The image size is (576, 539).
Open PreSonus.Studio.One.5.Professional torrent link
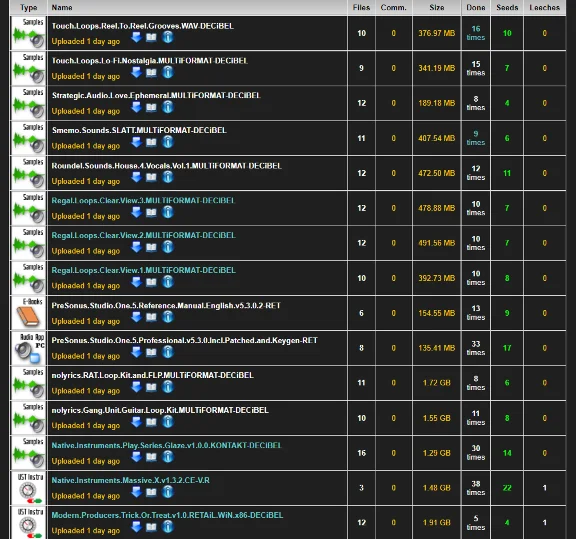(x=184, y=341)
